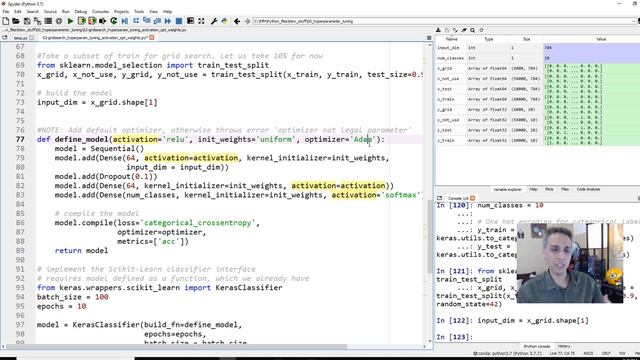Open the Run menu
640x360 pixels.
pyautogui.click(x=66, y=11)
